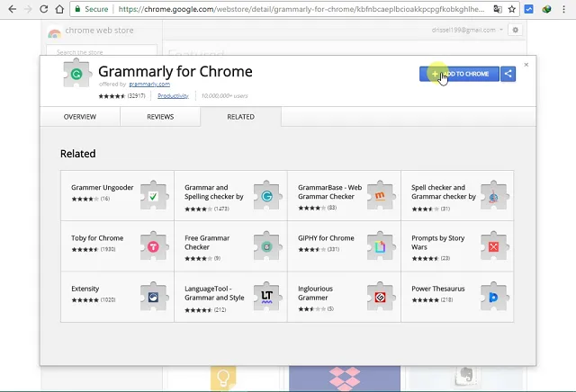Viewport: 576px width, 392px height.
Task: Switch to the Overview tab
Action: [x=80, y=117]
